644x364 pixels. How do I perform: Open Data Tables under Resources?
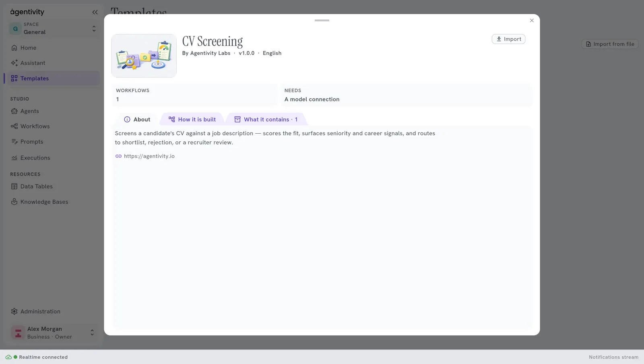pyautogui.click(x=54, y=186)
